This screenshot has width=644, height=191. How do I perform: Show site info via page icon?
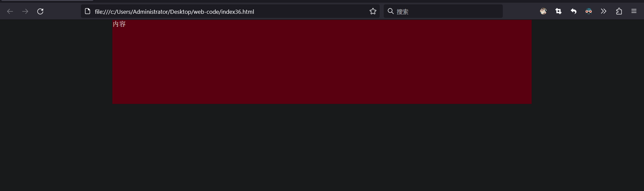pyautogui.click(x=88, y=11)
